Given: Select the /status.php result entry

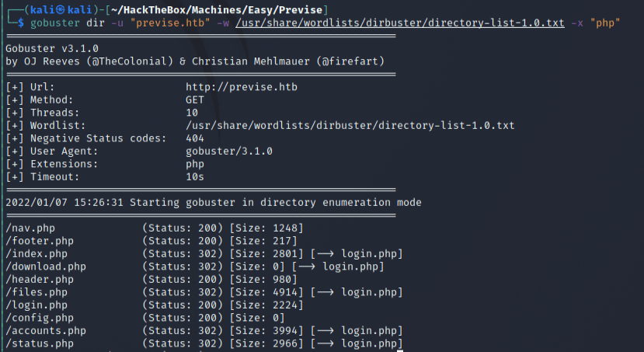Looking at the screenshot, I should coord(40,343).
